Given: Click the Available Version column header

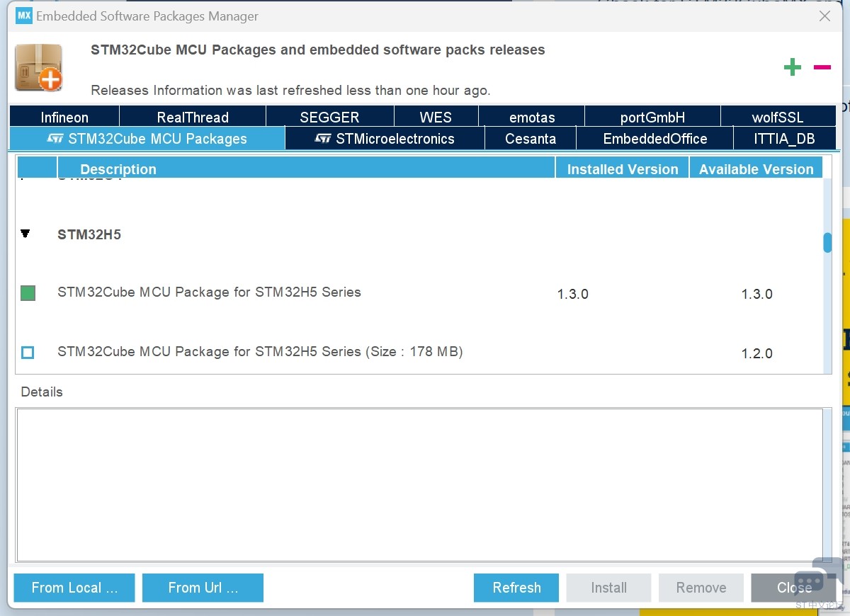Looking at the screenshot, I should click(756, 169).
